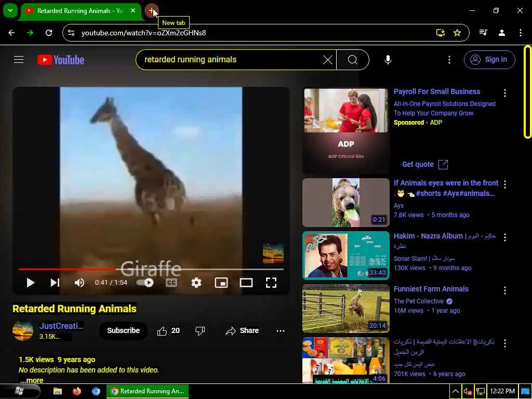Open the tab search dropdown arrow
Image resolution: width=532 pixels, height=399 pixels.
click(x=10, y=10)
